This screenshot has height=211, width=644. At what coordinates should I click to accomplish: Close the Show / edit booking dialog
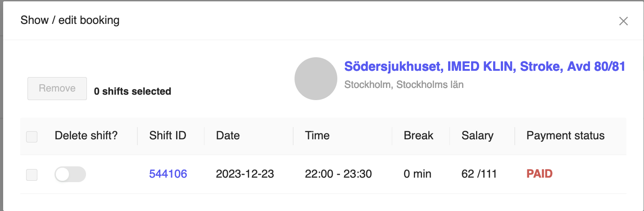click(623, 21)
